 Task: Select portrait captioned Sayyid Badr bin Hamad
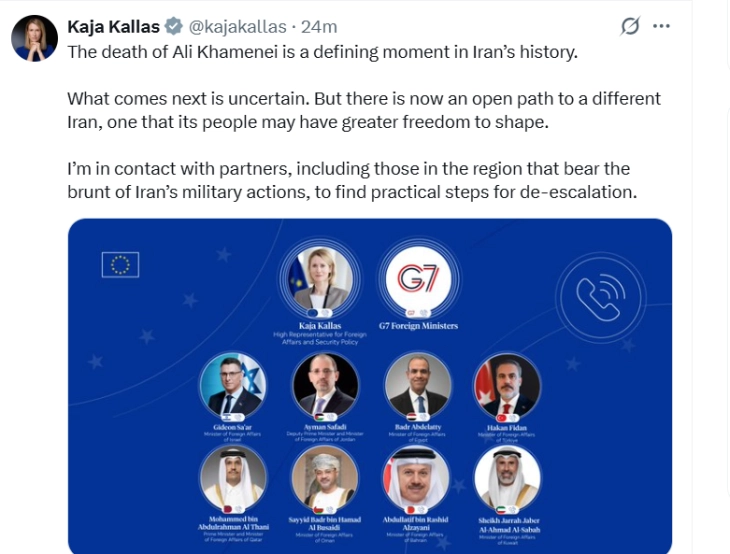point(326,477)
